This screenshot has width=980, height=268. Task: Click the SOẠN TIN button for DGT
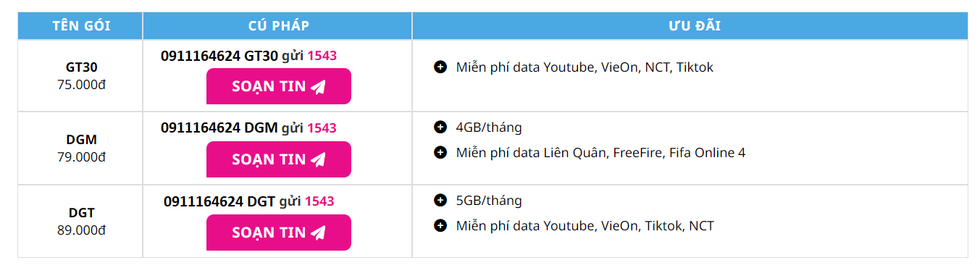click(279, 233)
